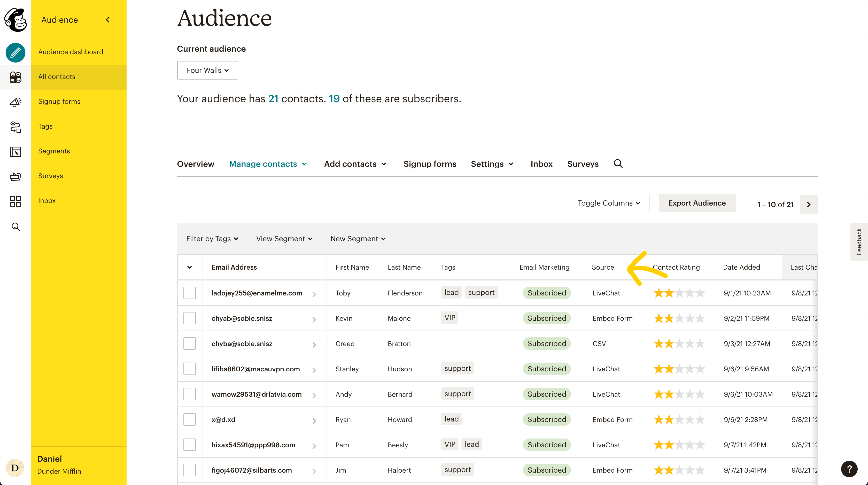Open contact chyab@sobie.snisz email link
Image resolution: width=868 pixels, height=485 pixels.
(242, 318)
